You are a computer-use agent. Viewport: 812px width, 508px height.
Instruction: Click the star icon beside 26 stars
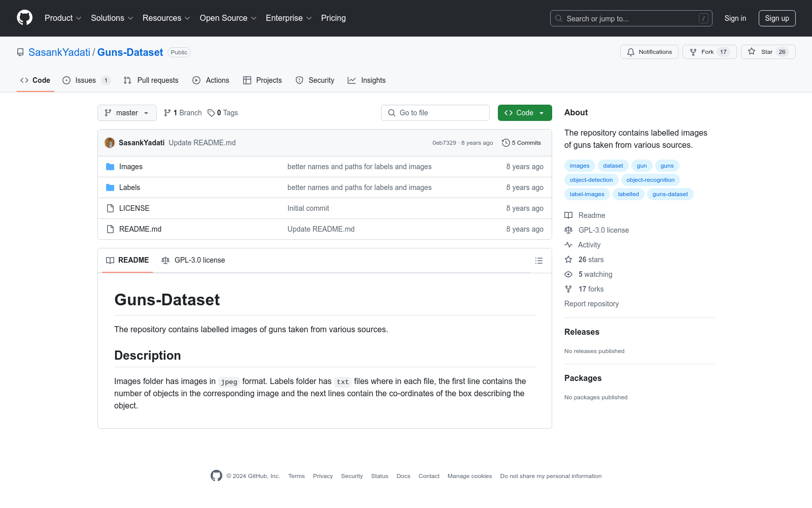[x=568, y=260]
